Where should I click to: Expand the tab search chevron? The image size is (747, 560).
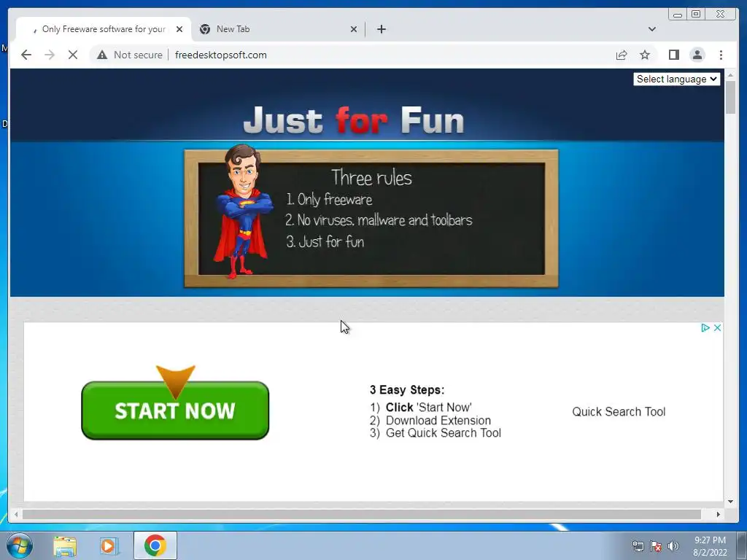[651, 29]
